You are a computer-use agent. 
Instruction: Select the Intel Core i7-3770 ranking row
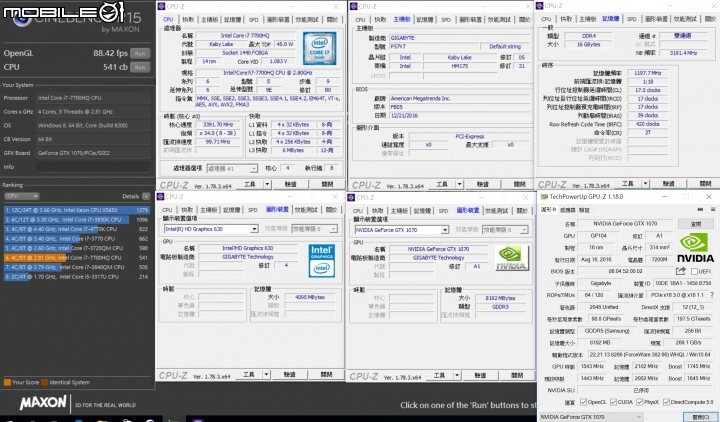coord(77,238)
